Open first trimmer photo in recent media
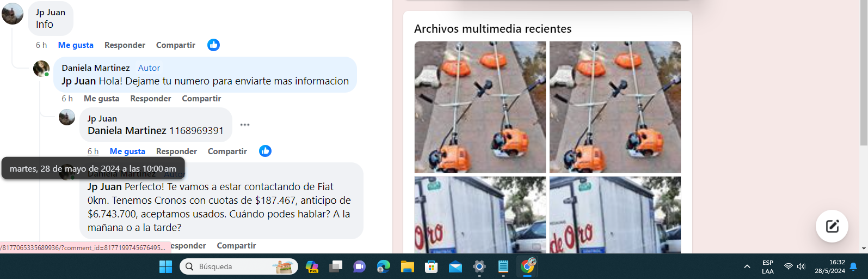Viewport: 868px width, 279px height. (480, 107)
